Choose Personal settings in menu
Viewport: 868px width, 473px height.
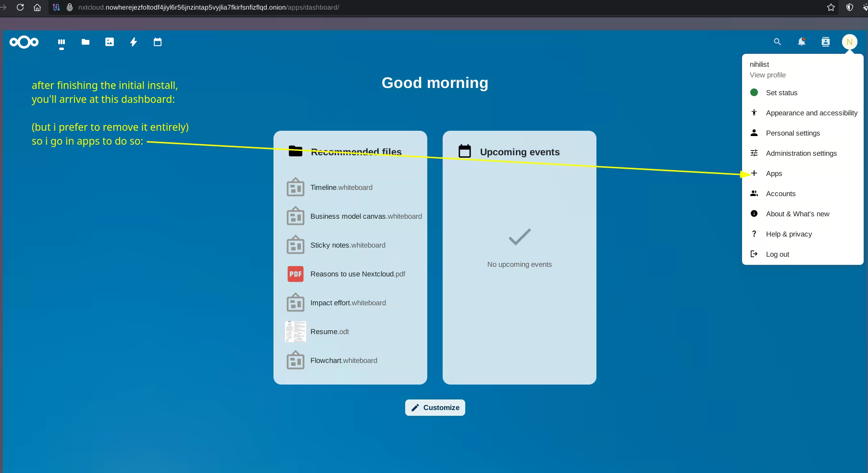[x=793, y=133]
